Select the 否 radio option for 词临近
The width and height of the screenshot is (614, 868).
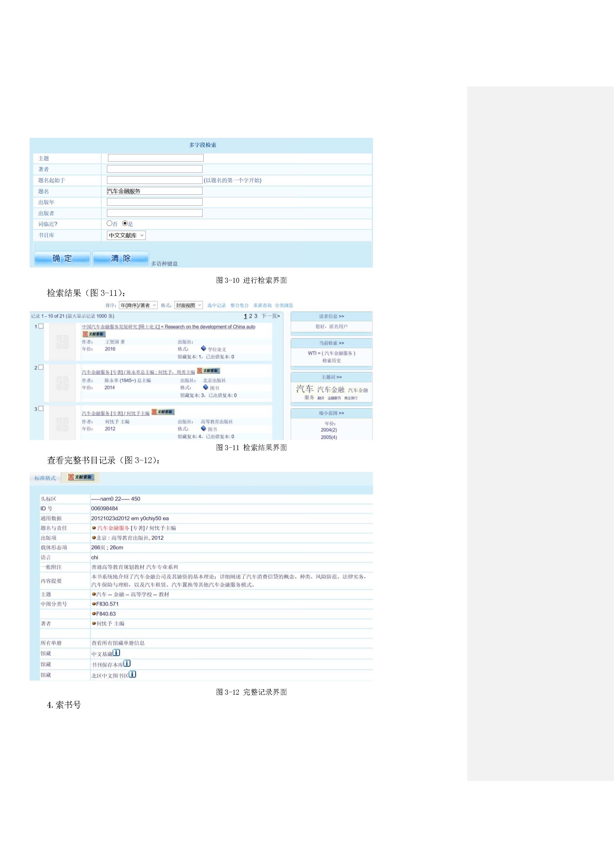tap(110, 224)
